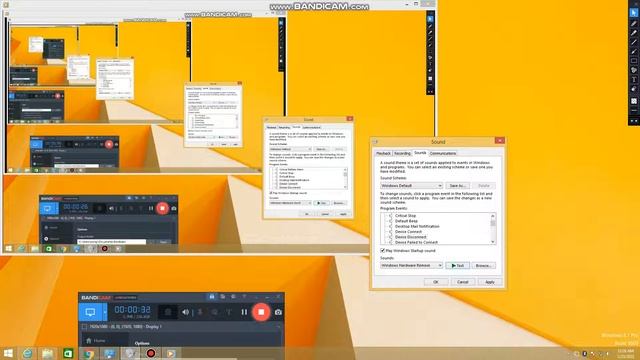The width and height of the screenshot is (640, 360).
Task: Click the blue screen recording mode icon
Action: point(90,312)
